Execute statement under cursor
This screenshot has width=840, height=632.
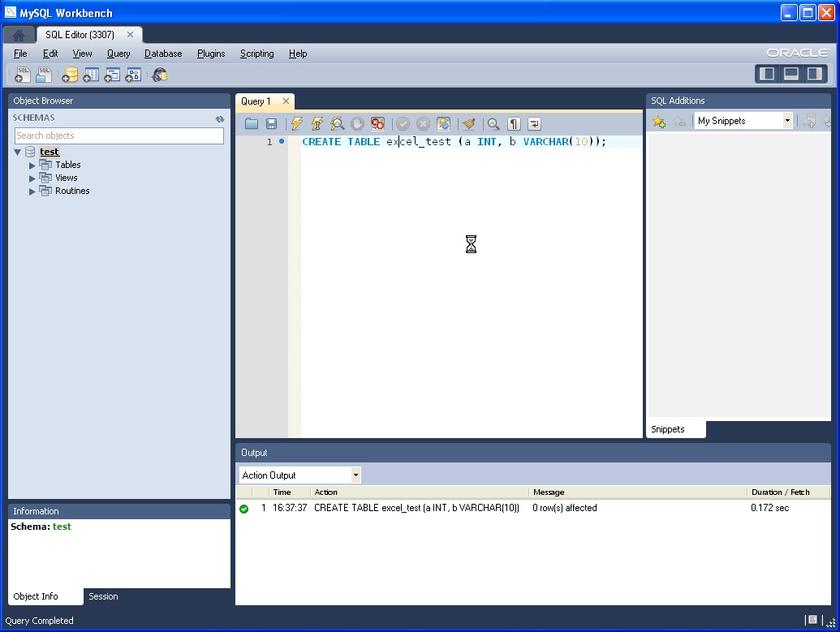tap(317, 123)
